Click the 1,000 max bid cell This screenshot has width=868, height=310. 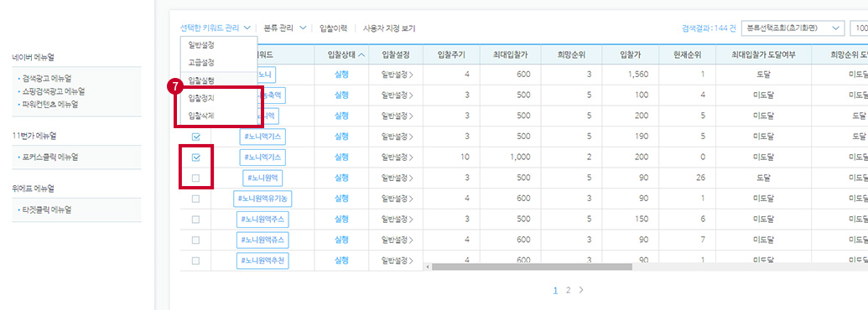tap(521, 158)
